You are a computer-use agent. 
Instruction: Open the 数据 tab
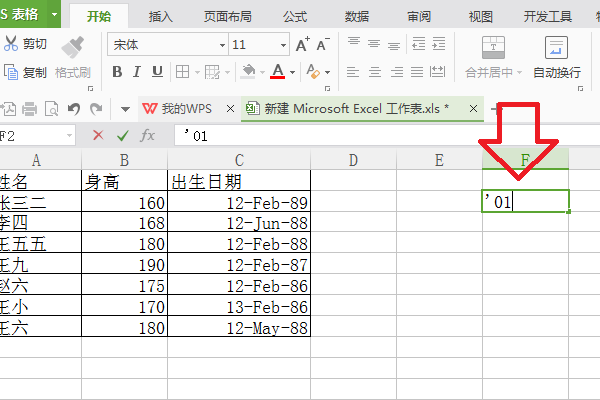pos(357,16)
